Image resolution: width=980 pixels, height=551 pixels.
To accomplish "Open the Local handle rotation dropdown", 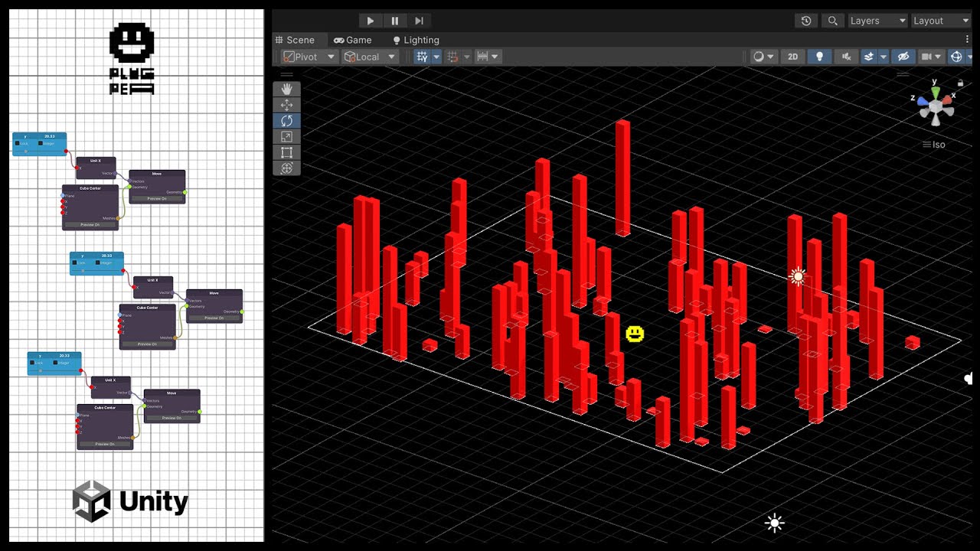I will click(369, 57).
